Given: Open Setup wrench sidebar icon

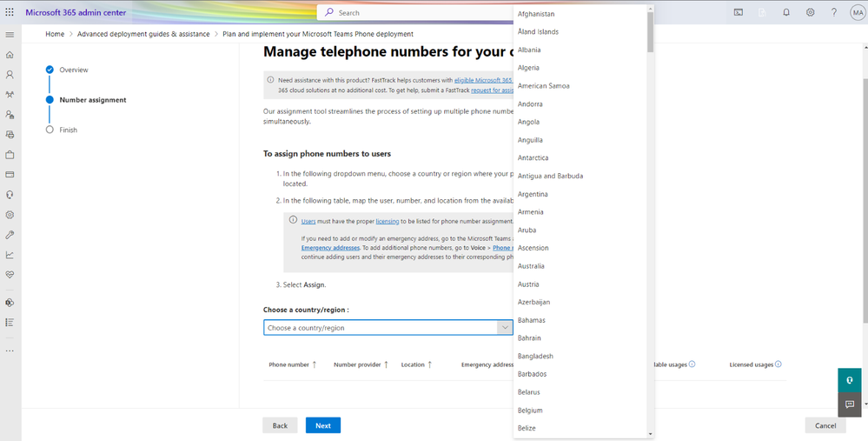Looking at the screenshot, I should 10,235.
